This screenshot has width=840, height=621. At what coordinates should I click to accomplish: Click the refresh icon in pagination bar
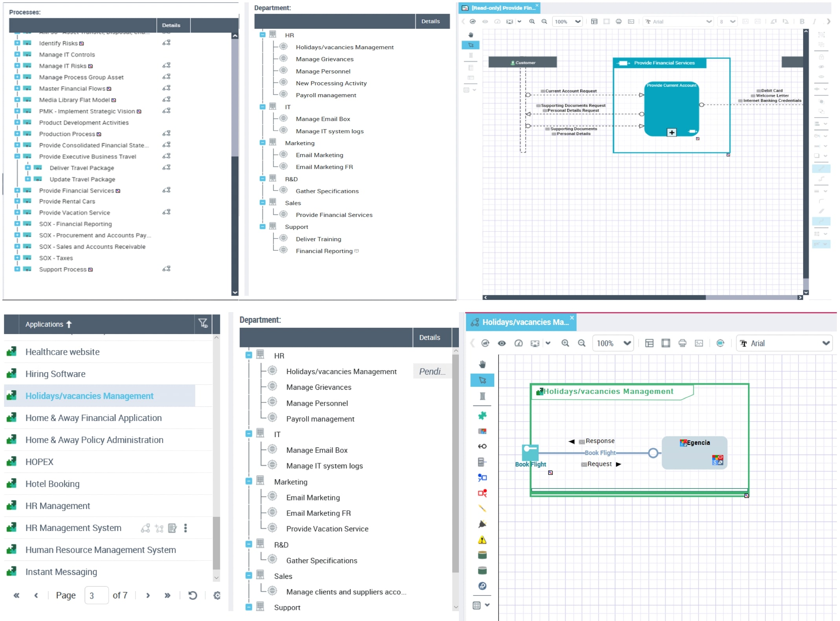click(193, 595)
